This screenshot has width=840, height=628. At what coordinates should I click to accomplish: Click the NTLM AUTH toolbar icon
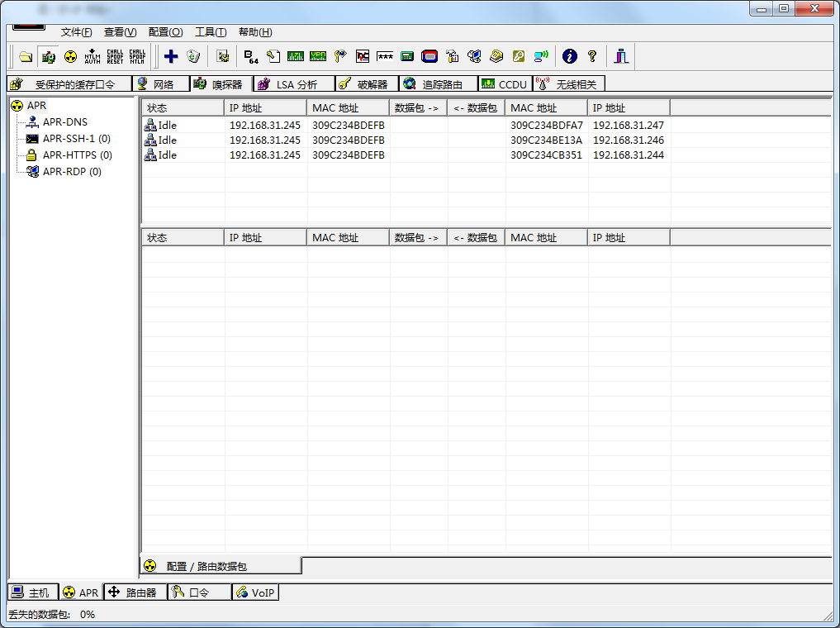pos(93,56)
